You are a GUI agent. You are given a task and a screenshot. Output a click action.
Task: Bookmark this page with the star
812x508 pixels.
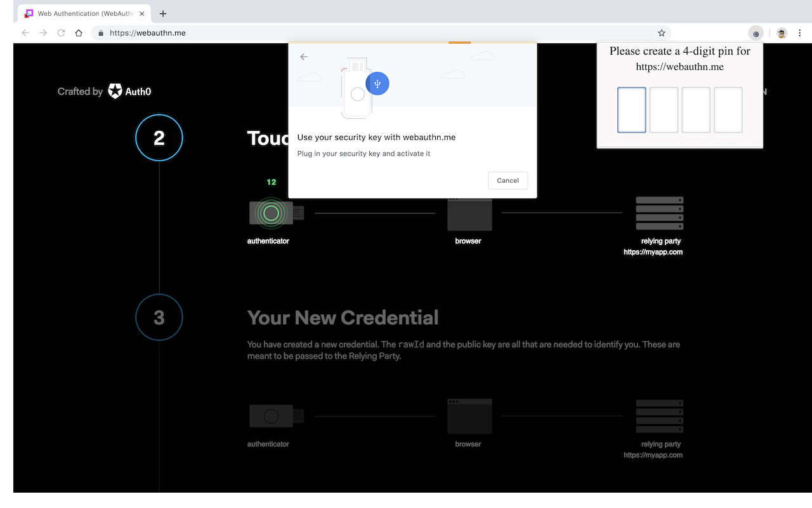point(662,33)
